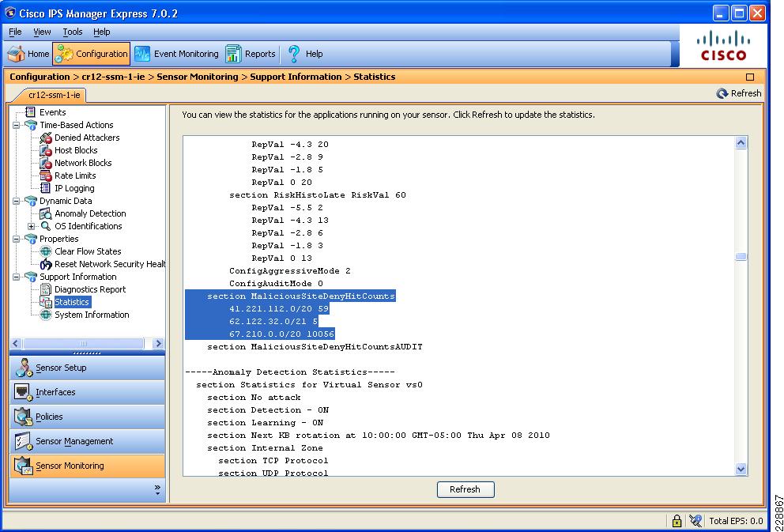The width and height of the screenshot is (784, 532).
Task: Collapse the Time-Based Actions node
Action: click(x=17, y=125)
